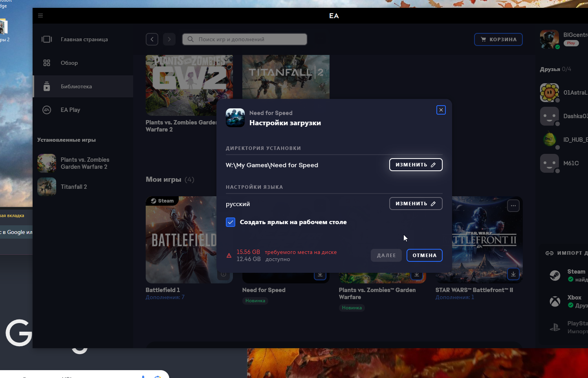Click the Xbox import icon
This screenshot has height=378, width=588.
pyautogui.click(x=555, y=301)
